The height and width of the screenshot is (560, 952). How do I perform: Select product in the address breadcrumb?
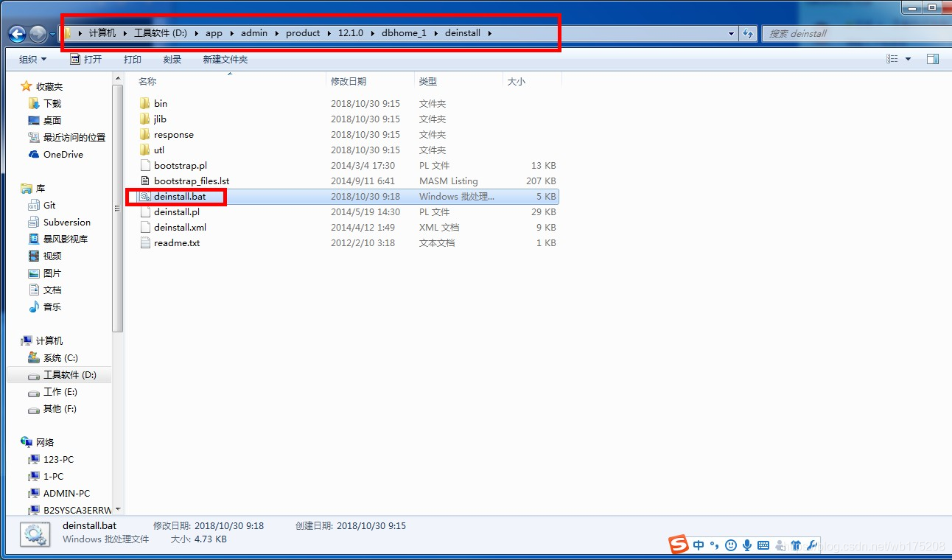click(303, 33)
